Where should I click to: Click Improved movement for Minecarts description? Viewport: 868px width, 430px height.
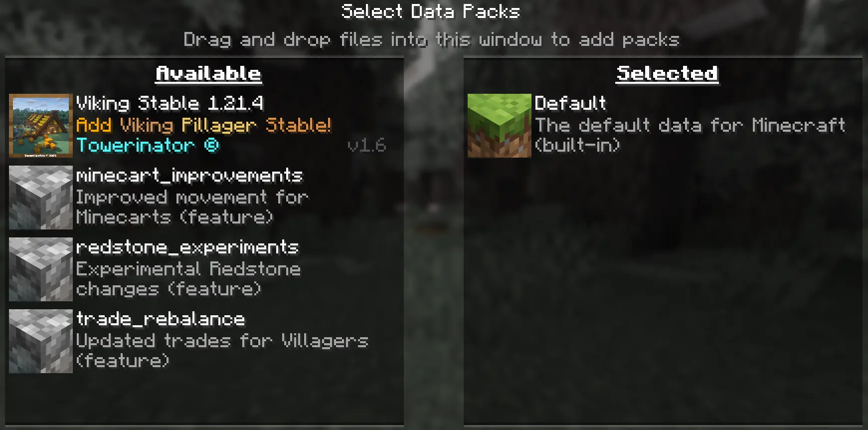(192, 207)
